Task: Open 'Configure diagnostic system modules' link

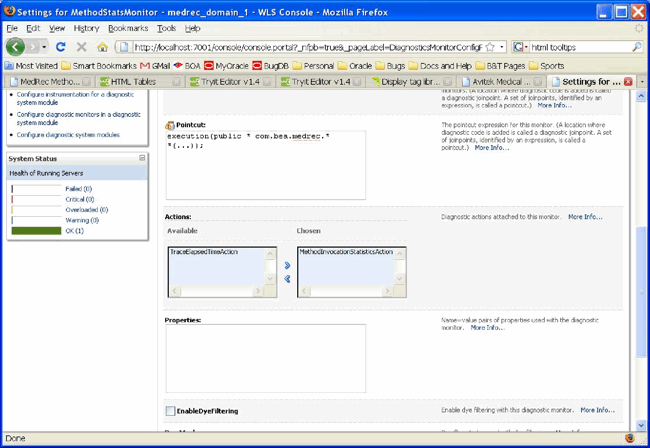Action: tap(68, 135)
